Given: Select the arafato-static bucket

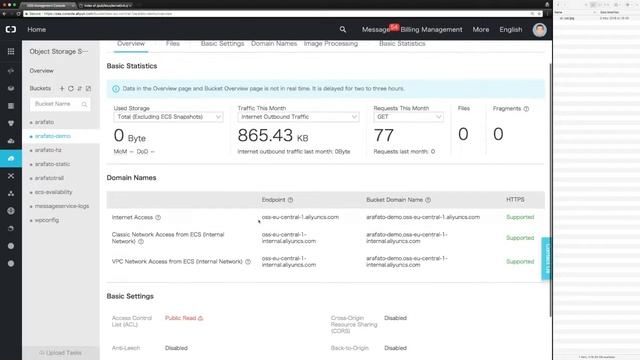Looking at the screenshot, I should tap(52, 164).
